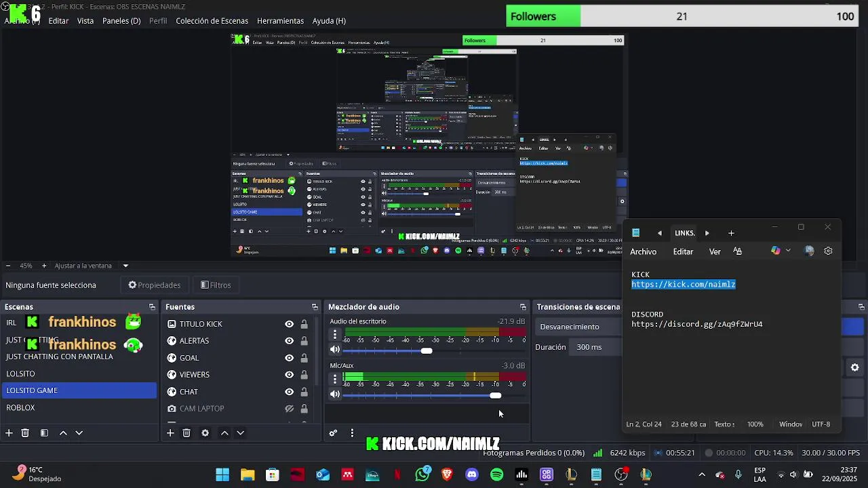Image resolution: width=868 pixels, height=488 pixels.
Task: Select JUST CHATTING CON PANTALLA scene
Action: (x=79, y=357)
